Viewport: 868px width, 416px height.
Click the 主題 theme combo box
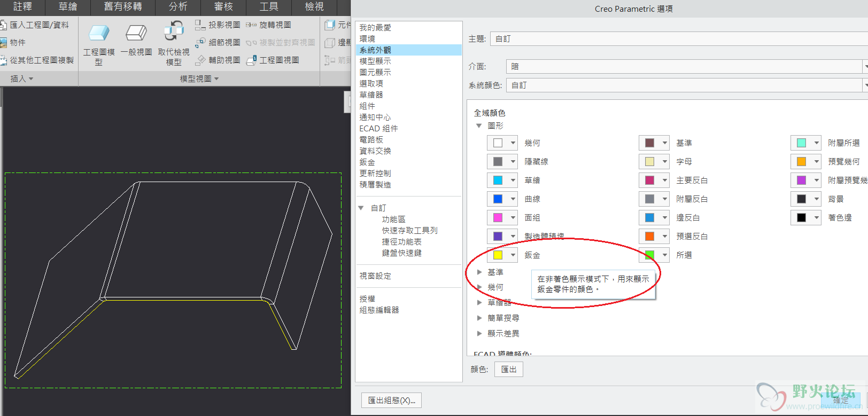[x=679, y=39]
